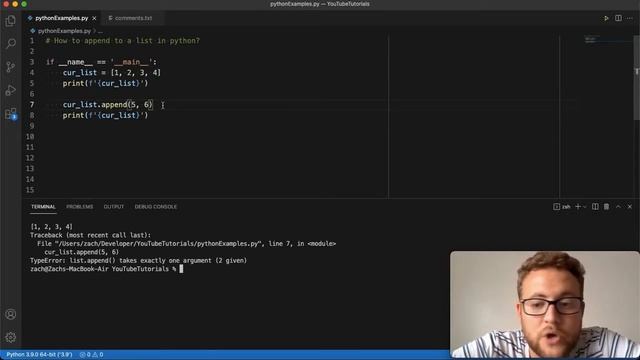Open the Source Control view

click(11, 67)
